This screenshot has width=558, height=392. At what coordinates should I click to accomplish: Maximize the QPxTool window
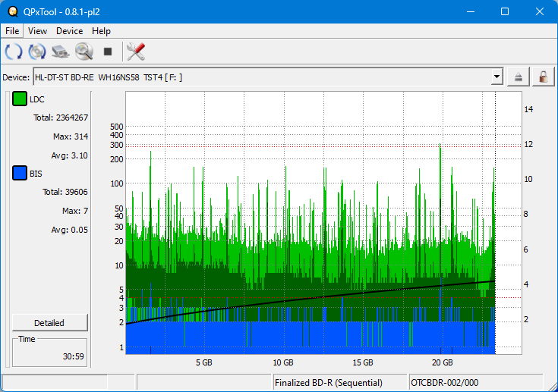coord(505,11)
